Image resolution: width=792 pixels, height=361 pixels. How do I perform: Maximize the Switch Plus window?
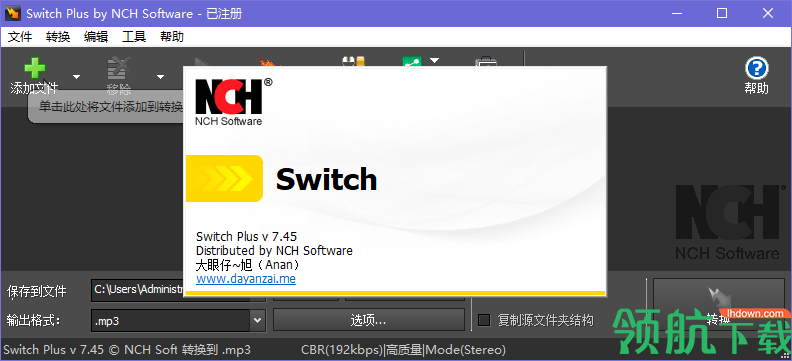click(x=722, y=14)
